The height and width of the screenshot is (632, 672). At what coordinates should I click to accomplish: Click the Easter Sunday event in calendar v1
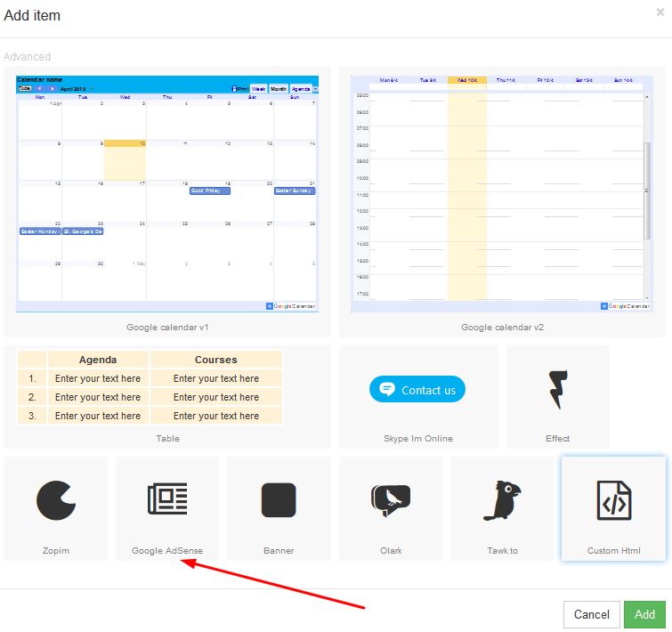coord(295,190)
